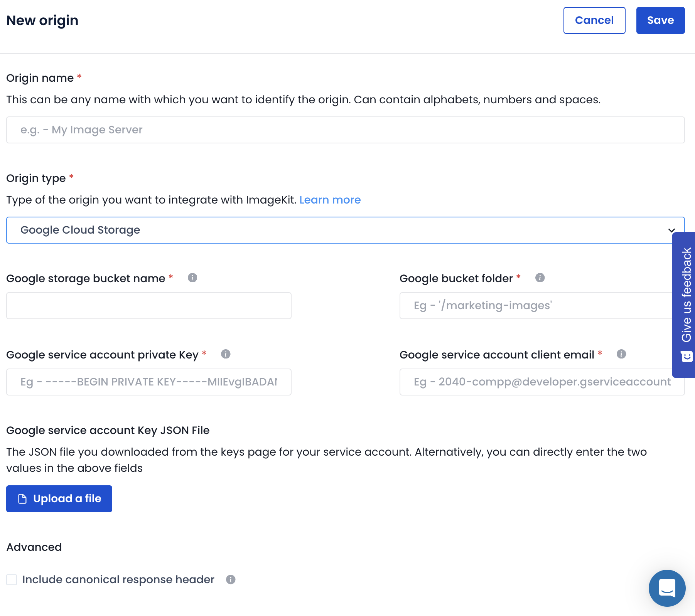Open the chat support bubble

tap(667, 588)
